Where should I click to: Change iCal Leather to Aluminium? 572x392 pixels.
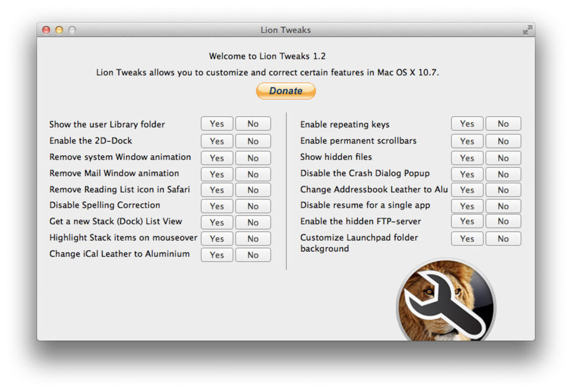[217, 255]
